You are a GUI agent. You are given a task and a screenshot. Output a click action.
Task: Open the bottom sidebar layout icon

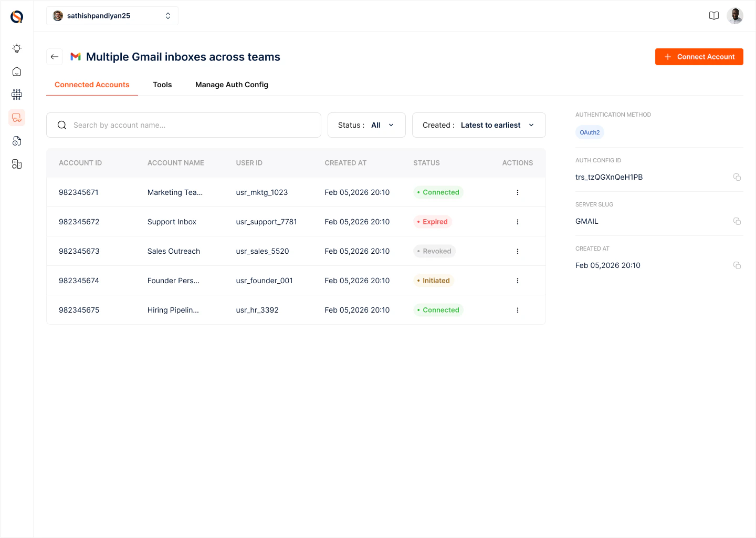click(x=17, y=164)
